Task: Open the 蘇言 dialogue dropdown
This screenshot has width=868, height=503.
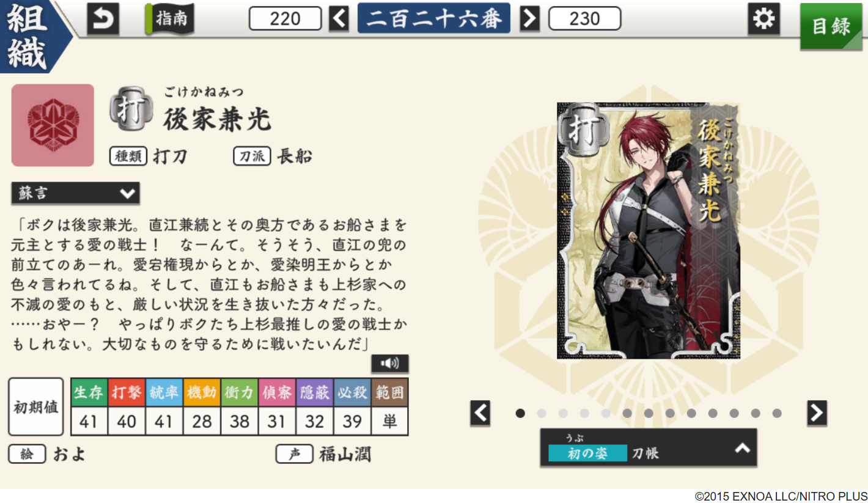Action: tap(76, 194)
